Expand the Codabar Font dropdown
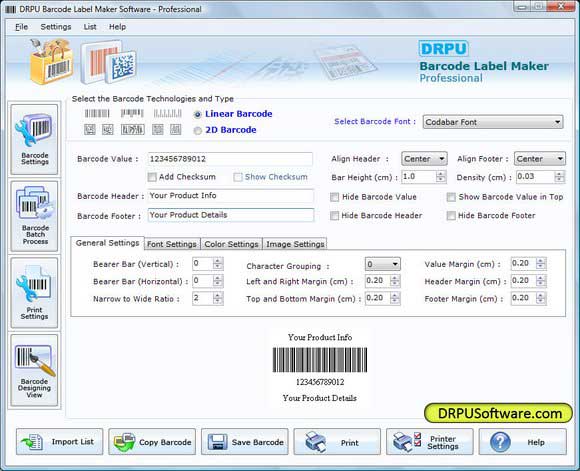Image resolution: width=580 pixels, height=471 pixels. [x=493, y=122]
